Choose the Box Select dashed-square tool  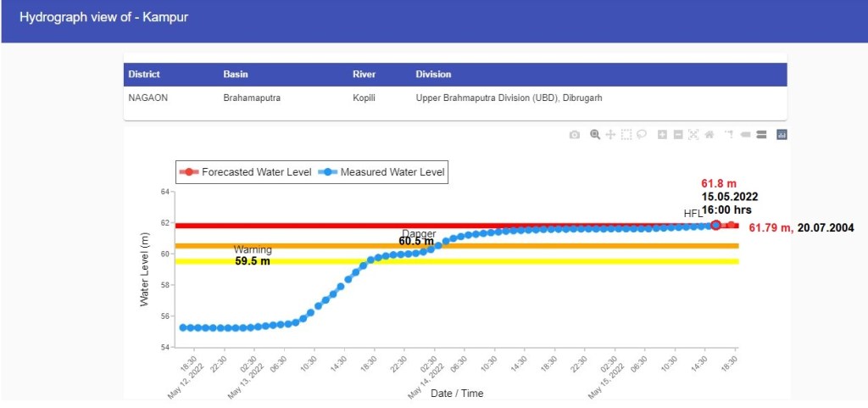click(626, 135)
